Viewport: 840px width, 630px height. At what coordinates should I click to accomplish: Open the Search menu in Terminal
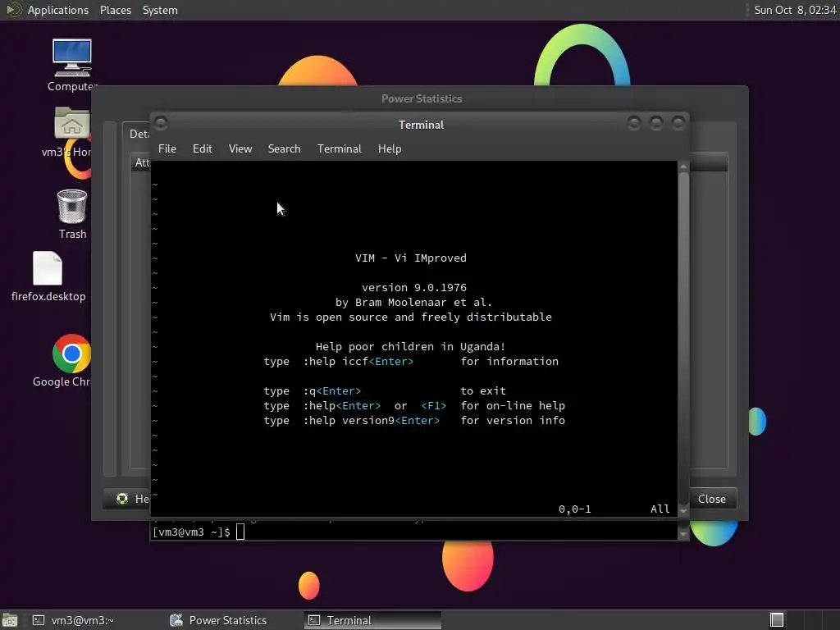pos(284,149)
